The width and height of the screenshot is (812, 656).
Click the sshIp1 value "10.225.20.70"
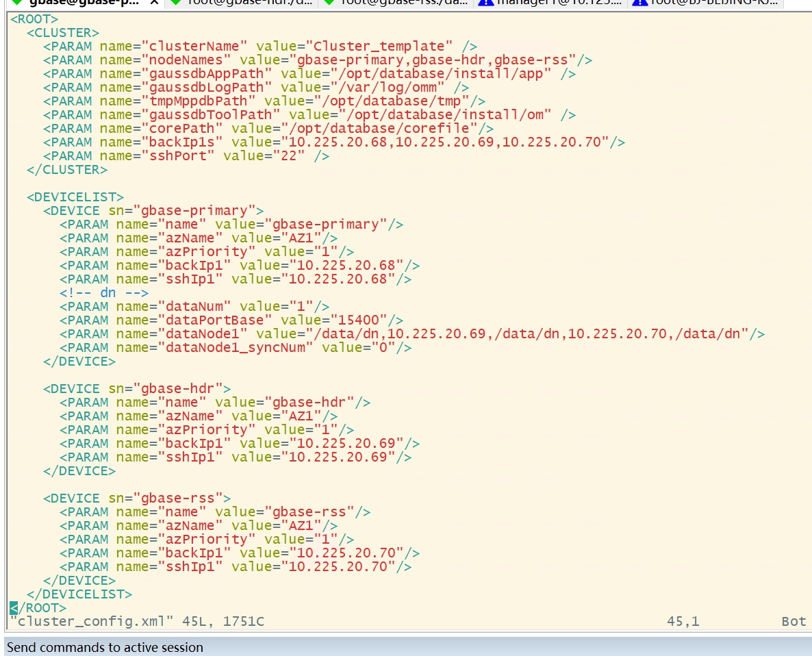pos(338,566)
